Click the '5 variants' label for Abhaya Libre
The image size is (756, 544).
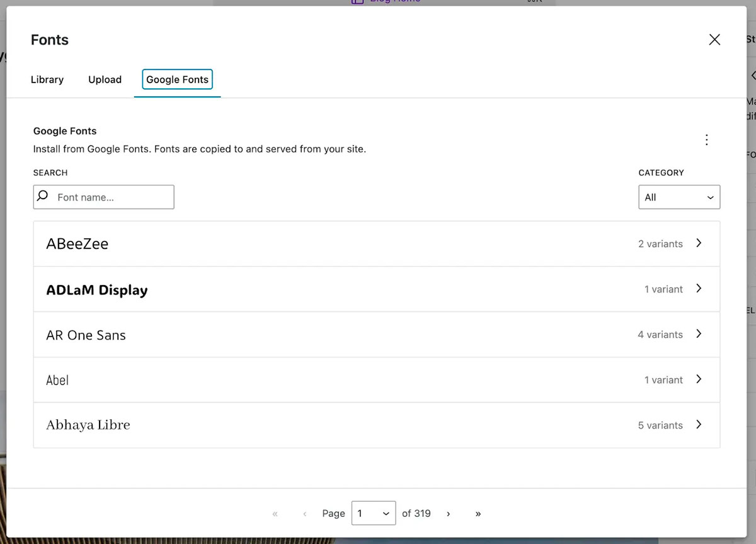[660, 425]
